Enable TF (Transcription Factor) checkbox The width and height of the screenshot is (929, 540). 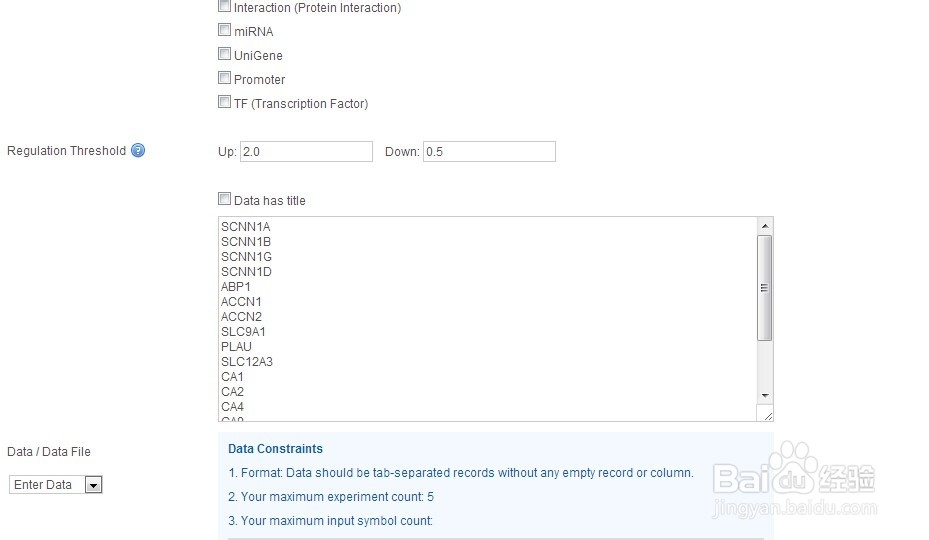tap(224, 102)
